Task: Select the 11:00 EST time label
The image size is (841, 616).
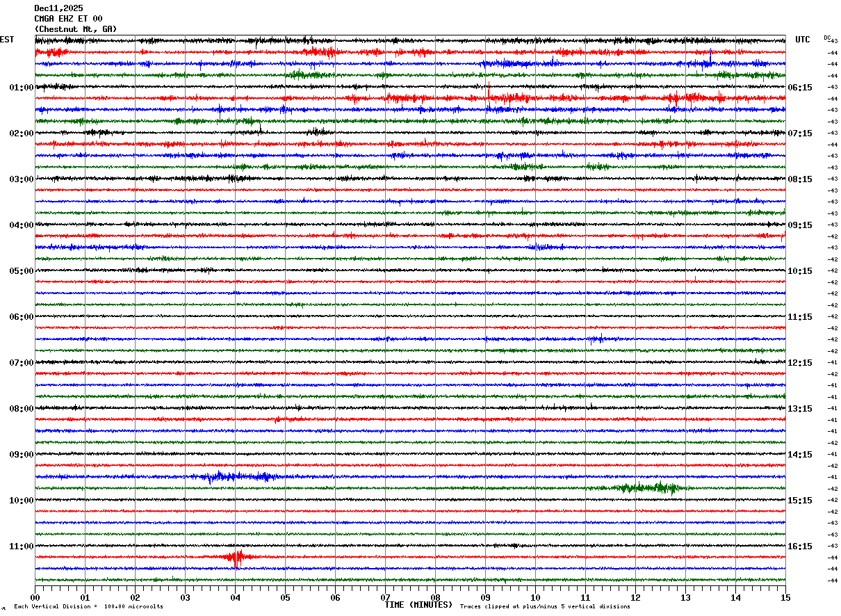Action: tap(22, 546)
